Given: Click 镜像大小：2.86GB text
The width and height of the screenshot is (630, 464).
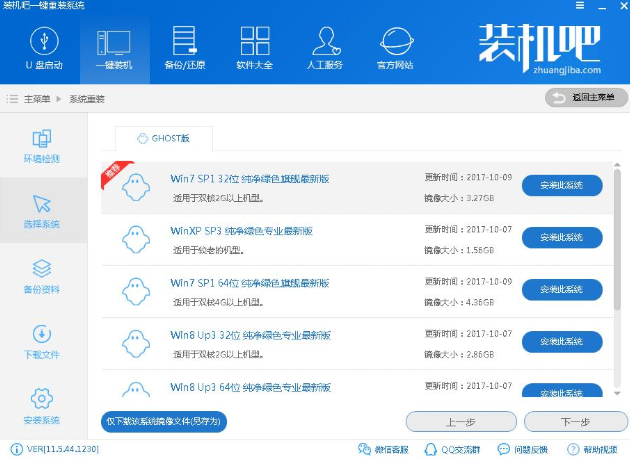Looking at the screenshot, I should pos(459,355).
